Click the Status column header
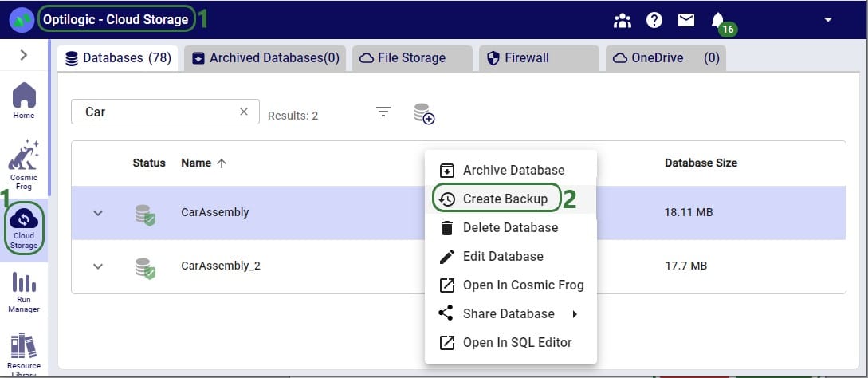 149,163
